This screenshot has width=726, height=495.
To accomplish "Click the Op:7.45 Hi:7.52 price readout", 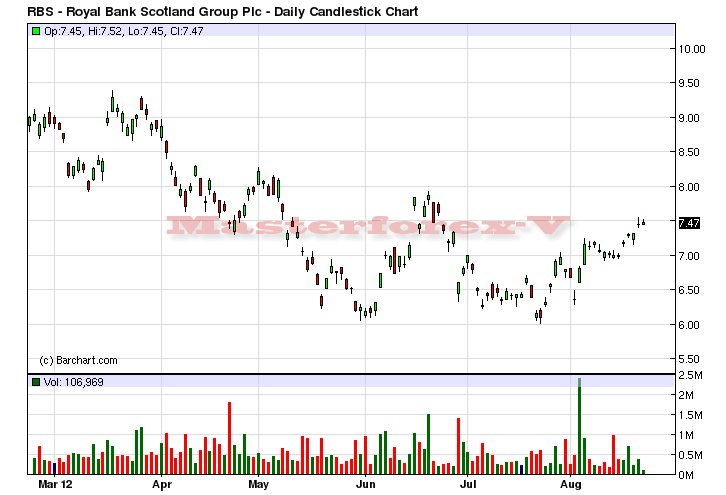I will coord(124,31).
